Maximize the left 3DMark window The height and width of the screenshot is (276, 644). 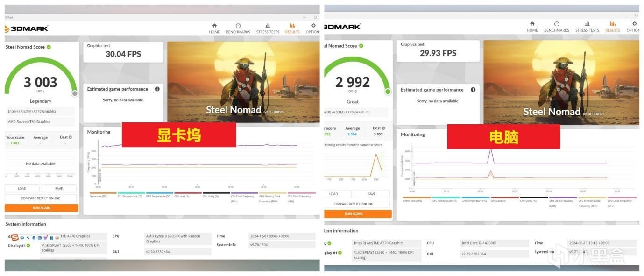315,17
